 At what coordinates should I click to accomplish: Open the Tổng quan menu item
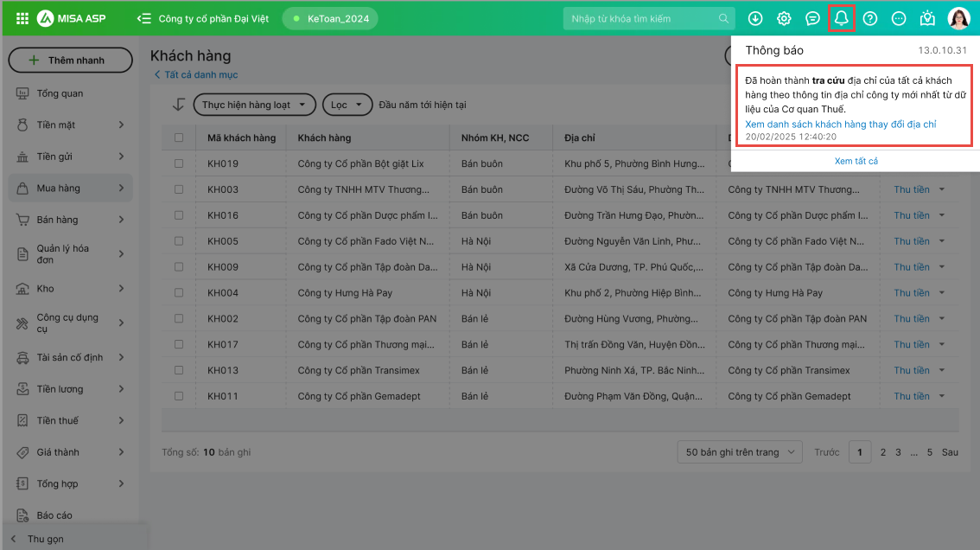[x=70, y=93]
